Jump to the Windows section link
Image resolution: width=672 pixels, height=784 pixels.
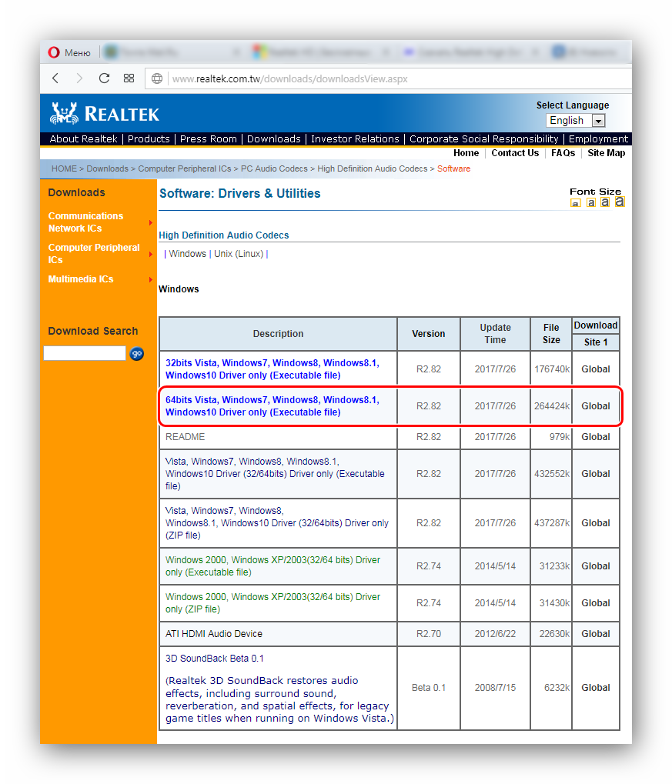click(x=187, y=254)
